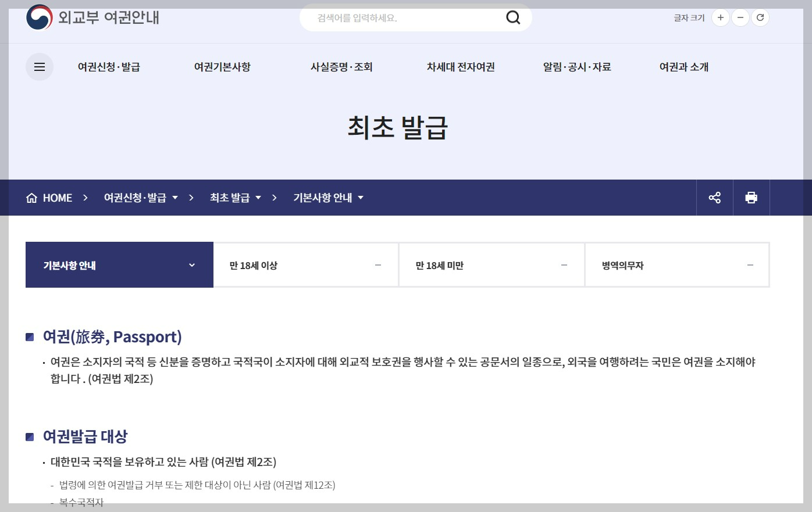
Task: Click dash icon on 만 18세 이상 tab
Action: tap(378, 265)
